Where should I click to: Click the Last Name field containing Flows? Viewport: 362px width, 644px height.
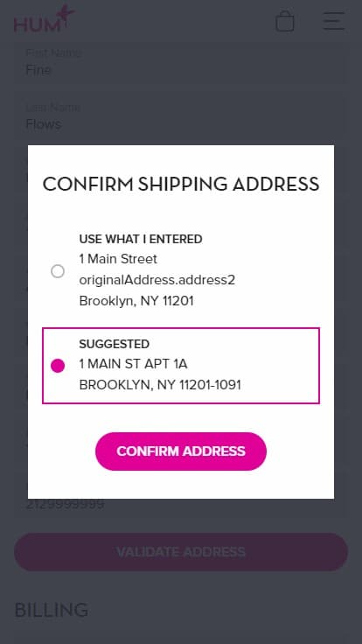click(x=181, y=116)
